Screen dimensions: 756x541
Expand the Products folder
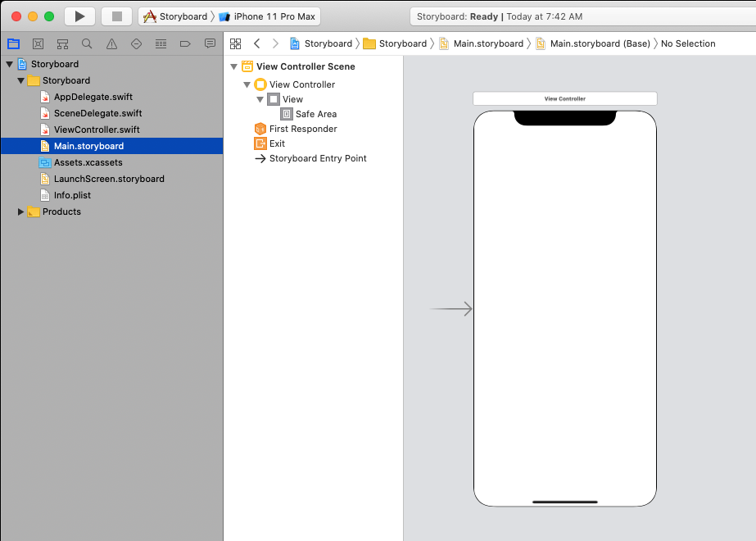[x=21, y=211]
